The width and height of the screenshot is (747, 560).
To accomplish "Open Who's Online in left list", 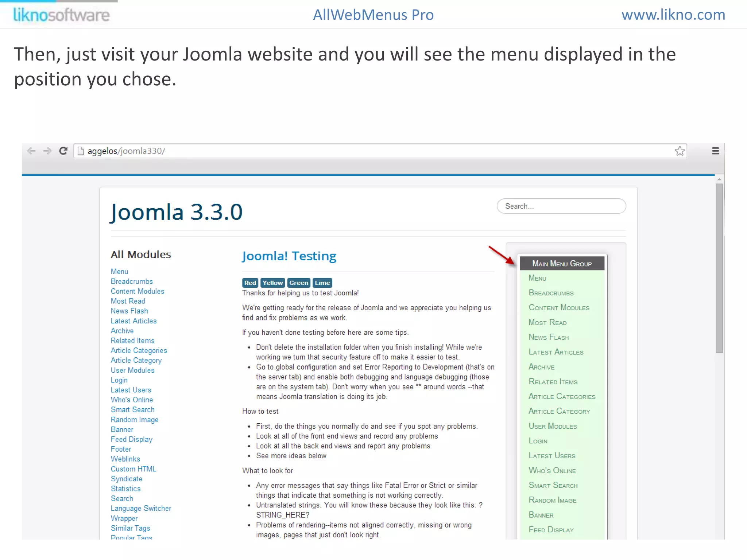I will pos(132,400).
